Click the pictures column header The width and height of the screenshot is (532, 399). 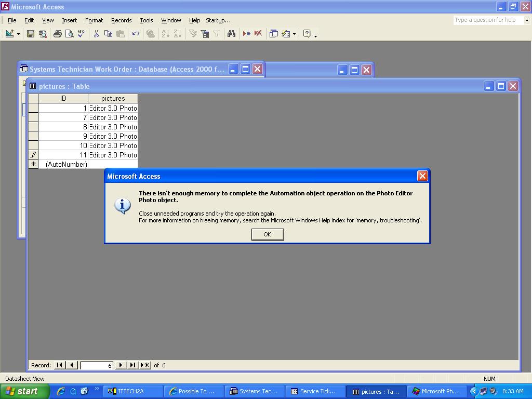113,98
